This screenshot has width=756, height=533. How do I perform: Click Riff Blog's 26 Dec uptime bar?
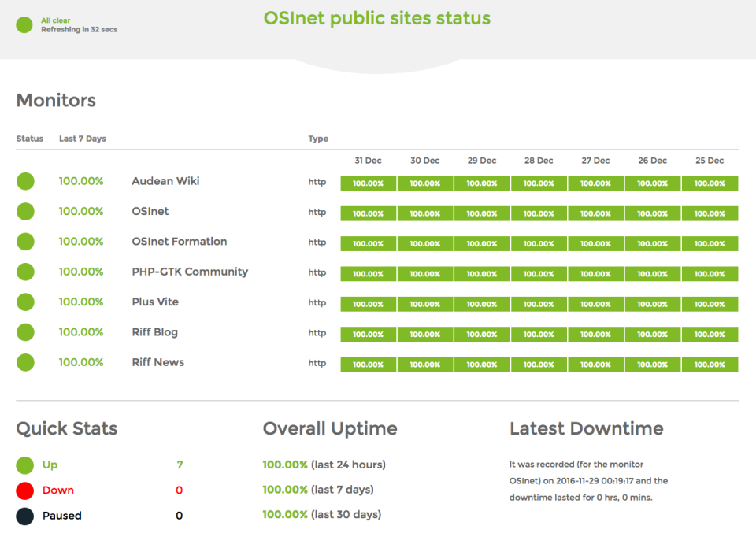pyautogui.click(x=652, y=335)
